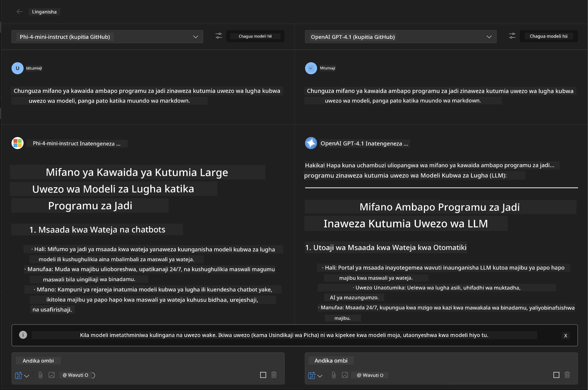Stop generation using left square icon
Image resolution: width=588 pixels, height=390 pixels.
click(x=263, y=375)
